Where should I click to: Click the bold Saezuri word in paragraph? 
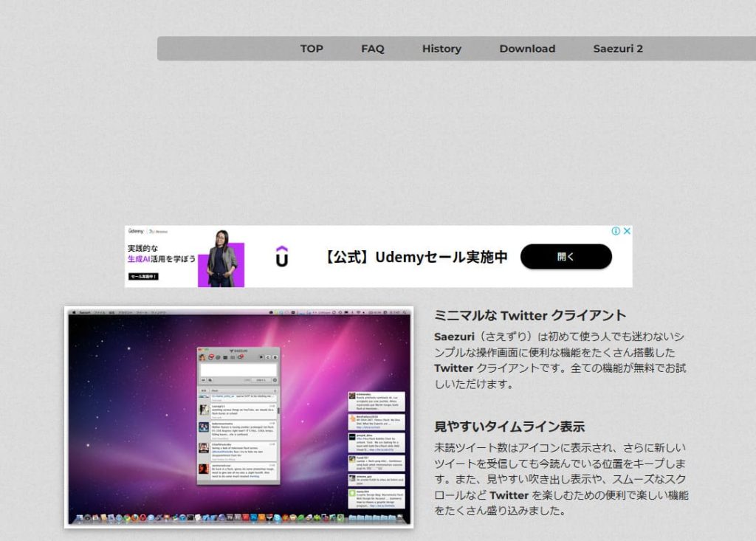coord(454,337)
